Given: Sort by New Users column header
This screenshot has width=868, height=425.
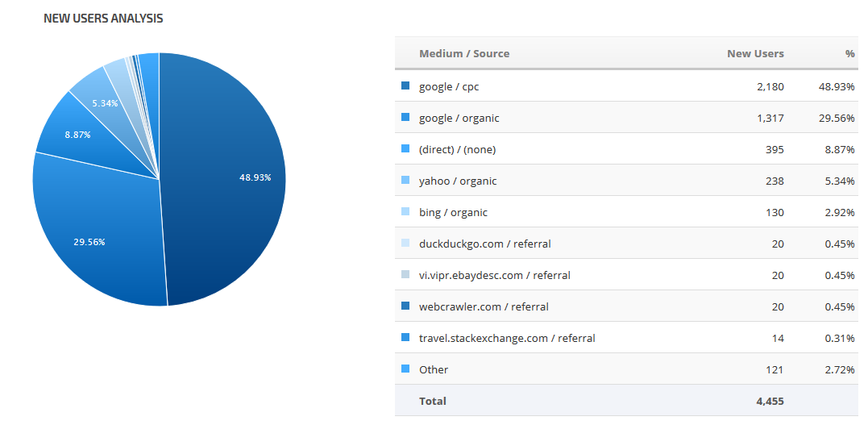Looking at the screenshot, I should [x=755, y=54].
